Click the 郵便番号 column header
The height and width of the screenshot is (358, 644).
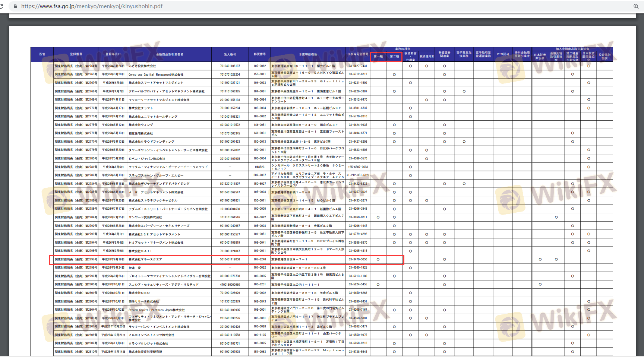coord(260,54)
